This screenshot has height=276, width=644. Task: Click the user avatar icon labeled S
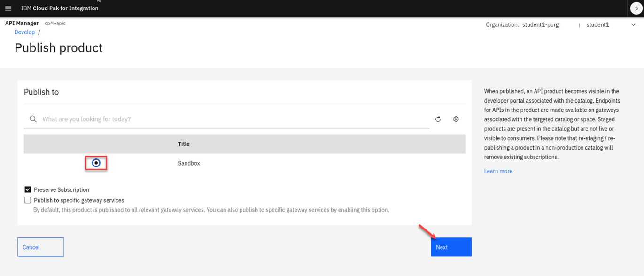pyautogui.click(x=636, y=8)
